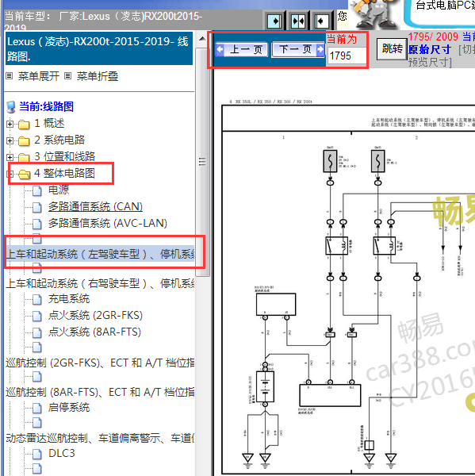Click the left-arrow pane layout icon
Viewport: 475px width, 476px height.
pos(321,21)
